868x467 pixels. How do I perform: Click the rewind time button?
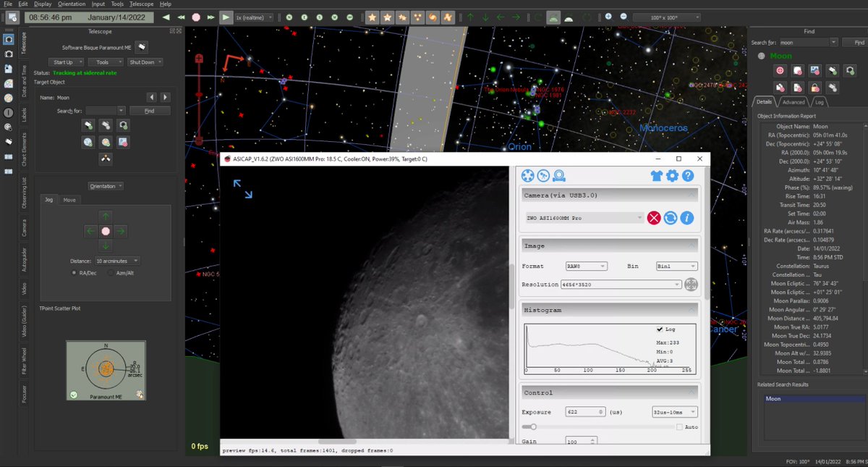182,17
